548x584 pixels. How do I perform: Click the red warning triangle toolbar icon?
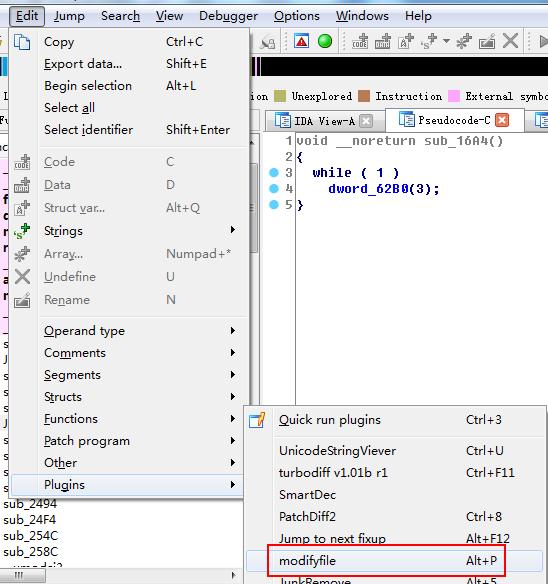point(301,41)
